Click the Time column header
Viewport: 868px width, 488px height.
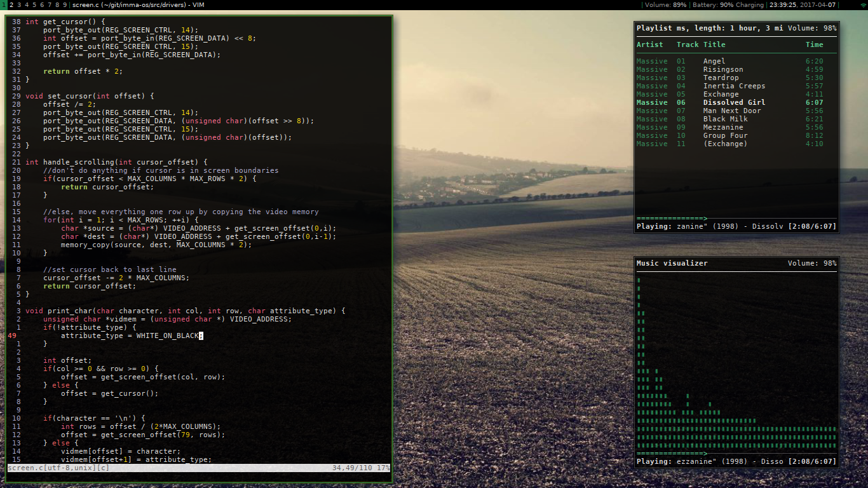pos(814,44)
